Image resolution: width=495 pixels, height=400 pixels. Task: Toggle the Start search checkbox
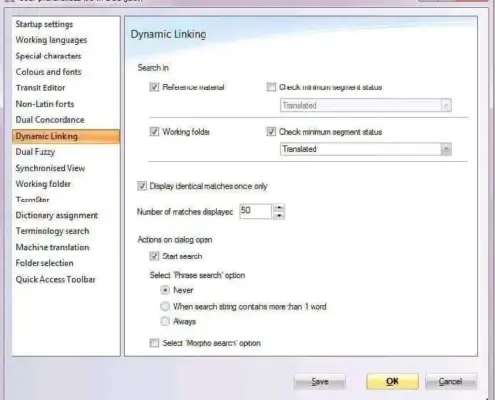[154, 256]
